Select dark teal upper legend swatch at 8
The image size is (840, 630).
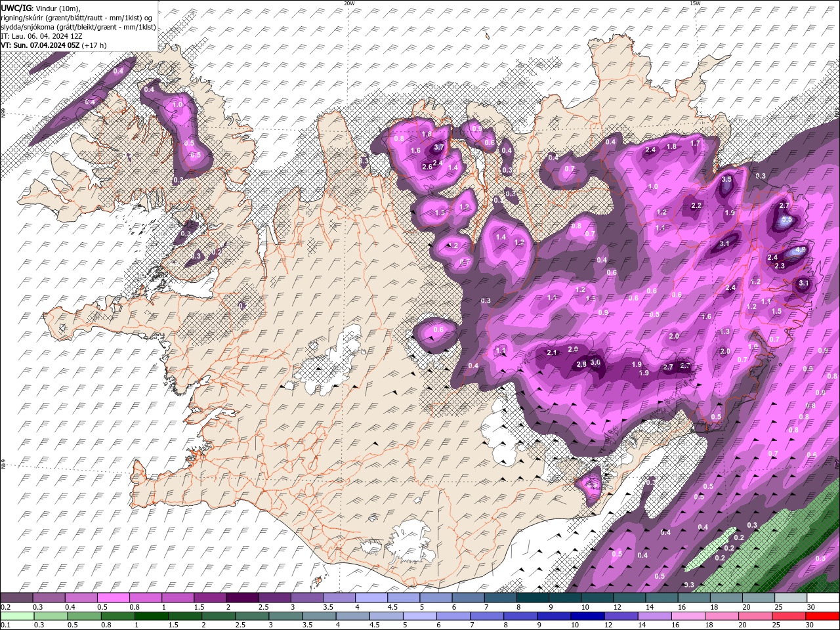tap(534, 598)
